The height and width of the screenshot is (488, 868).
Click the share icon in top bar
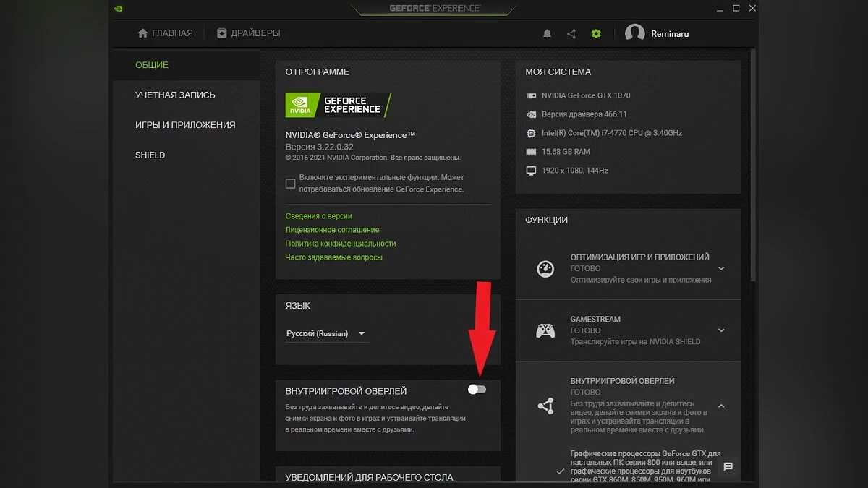[571, 33]
